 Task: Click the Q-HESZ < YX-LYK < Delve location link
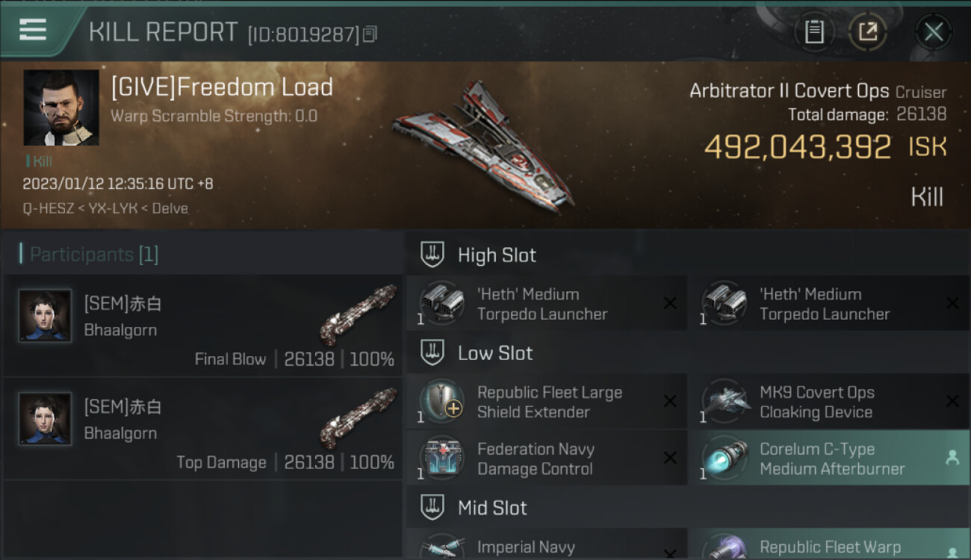coord(105,208)
